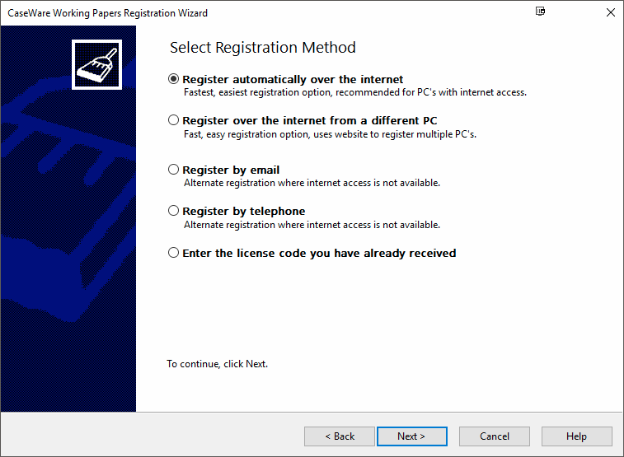The height and width of the screenshot is (457, 624).
Task: Click the CaseWare Working Papers Registration Wizard title
Action: click(107, 13)
